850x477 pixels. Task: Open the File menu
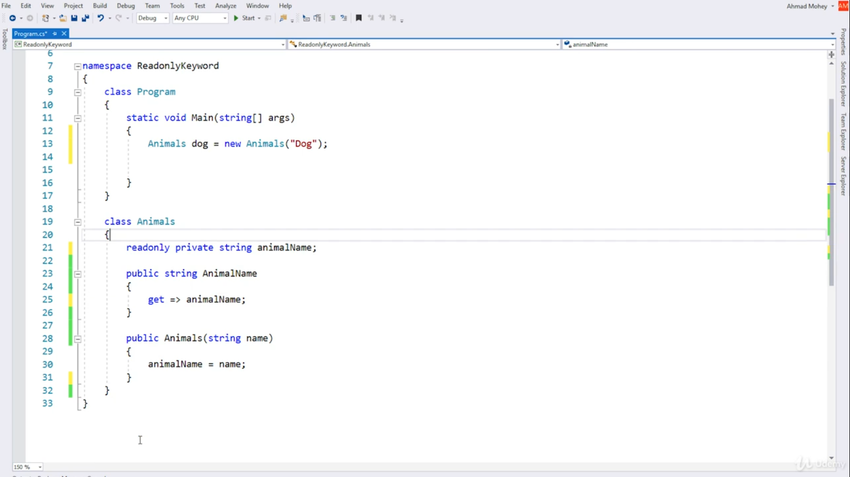click(7, 5)
